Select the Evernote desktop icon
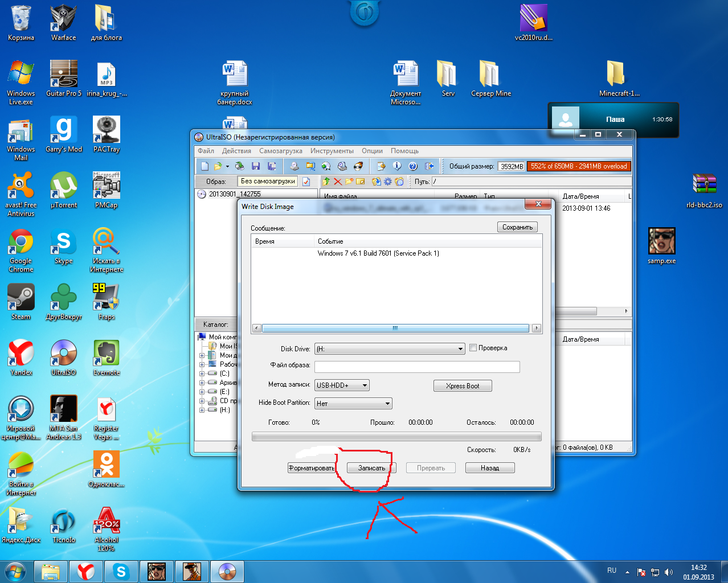The image size is (728, 583). [x=107, y=358]
